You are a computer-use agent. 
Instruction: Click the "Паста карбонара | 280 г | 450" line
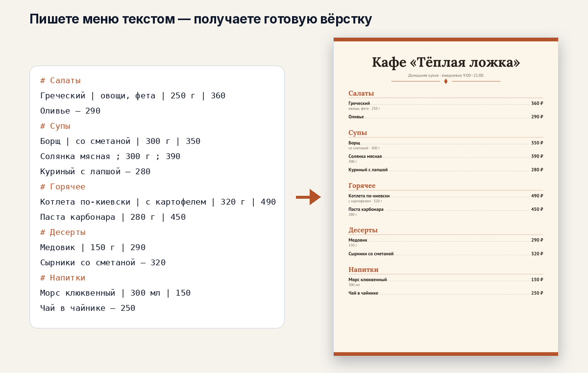coord(113,217)
